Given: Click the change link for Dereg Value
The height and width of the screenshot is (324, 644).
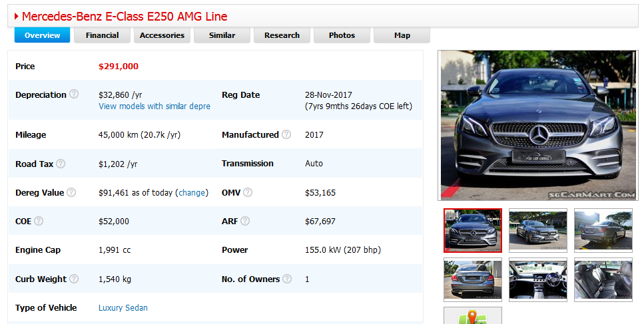Looking at the screenshot, I should coord(192,193).
